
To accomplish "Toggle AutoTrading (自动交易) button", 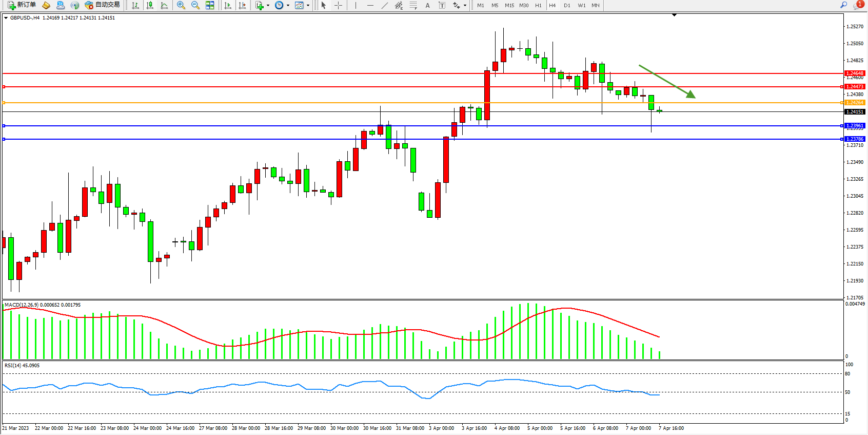I will [102, 5].
